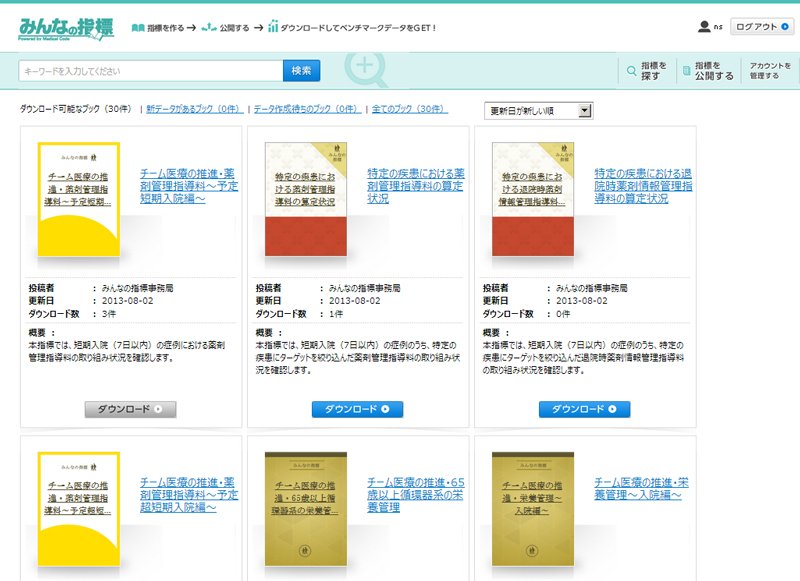The width and height of the screenshot is (800, 581).
Task: Open link チーム医療の推進・栄養管理～入院編～
Action: (641, 489)
